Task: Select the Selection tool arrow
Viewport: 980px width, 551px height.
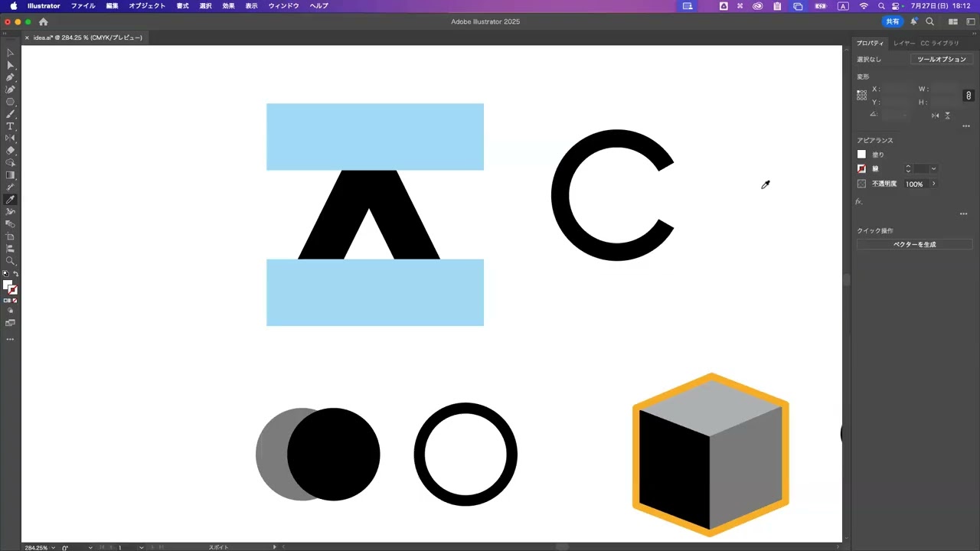Action: click(x=10, y=53)
